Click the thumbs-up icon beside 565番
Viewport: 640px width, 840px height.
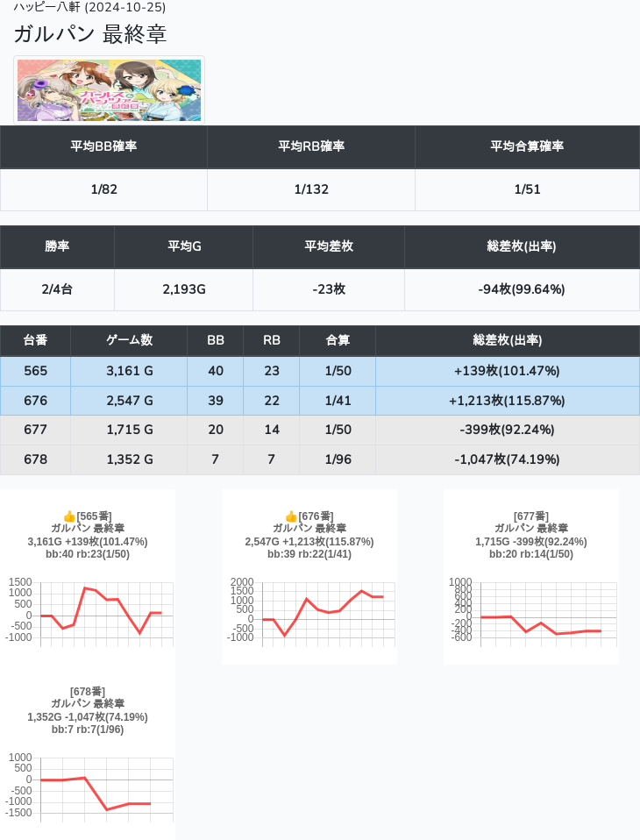click(69, 516)
